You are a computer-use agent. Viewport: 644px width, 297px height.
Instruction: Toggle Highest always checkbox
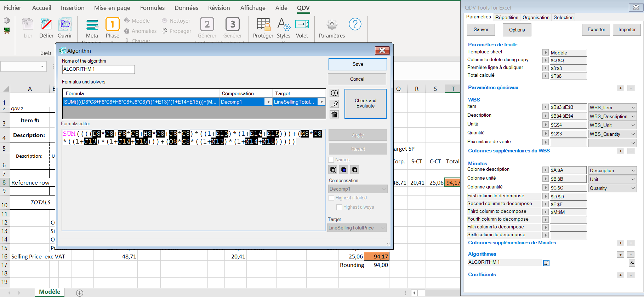pyautogui.click(x=339, y=207)
